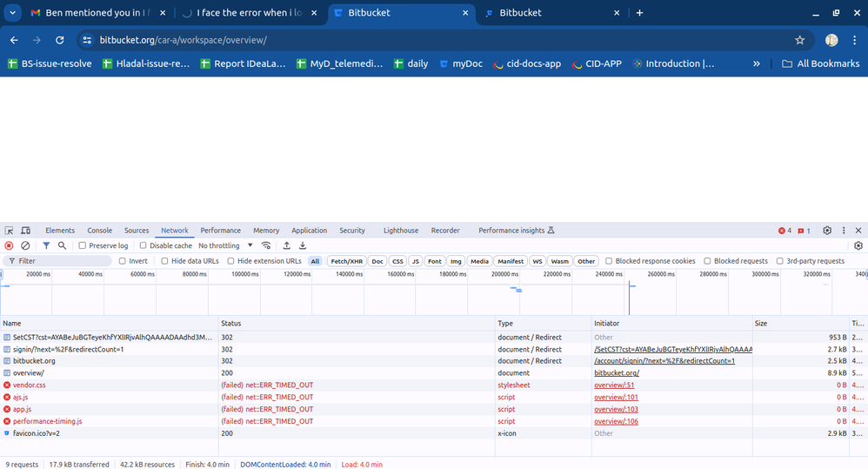
Task: Click the network Filter text field
Action: [57, 261]
